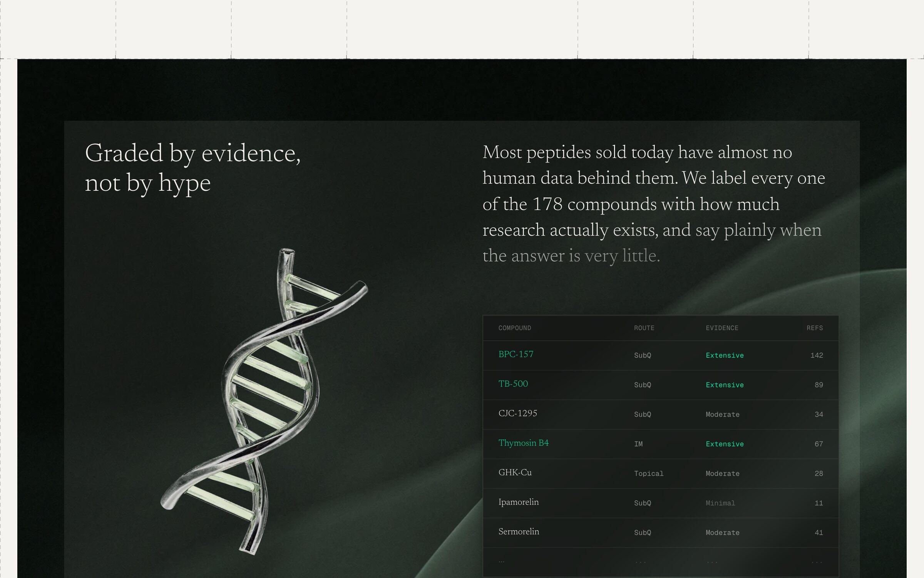Click the IM route for Thymosin B4

[x=638, y=444]
